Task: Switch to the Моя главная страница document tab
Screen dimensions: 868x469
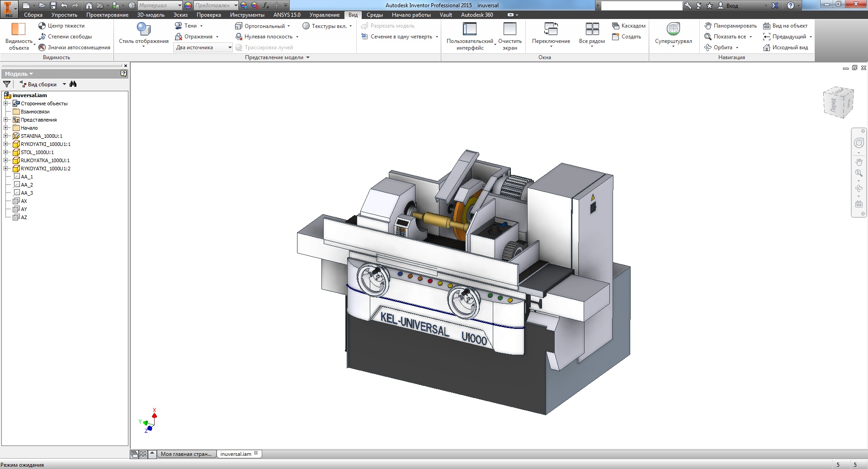Action: 186,454
